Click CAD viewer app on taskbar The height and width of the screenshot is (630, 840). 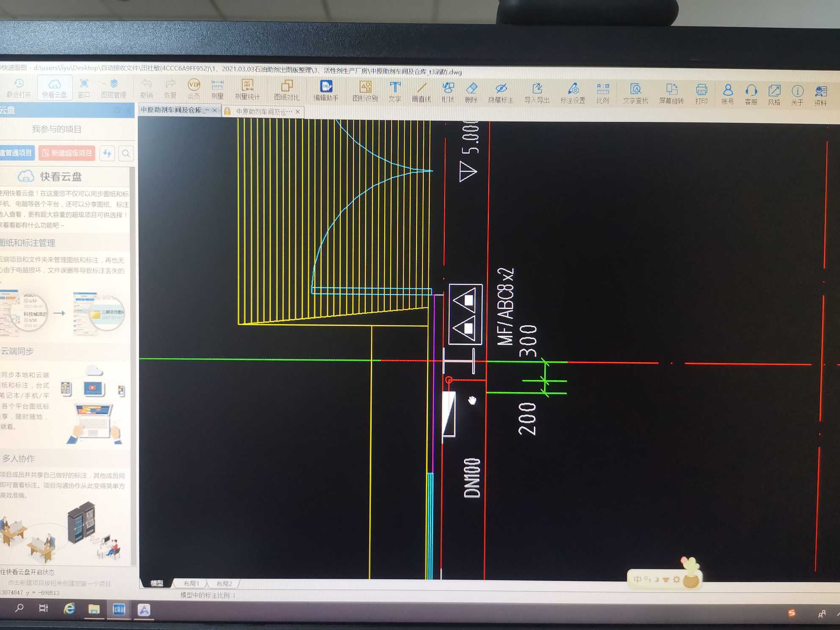(119, 609)
